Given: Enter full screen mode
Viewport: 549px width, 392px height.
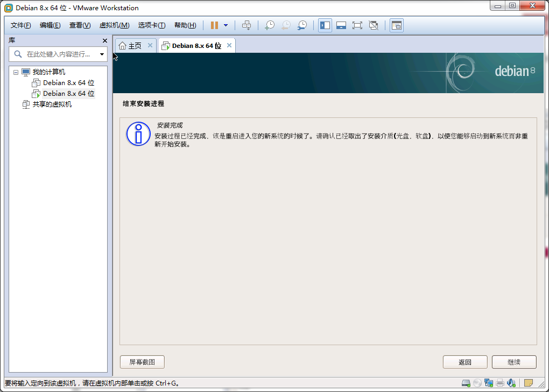Looking at the screenshot, I should point(357,25).
